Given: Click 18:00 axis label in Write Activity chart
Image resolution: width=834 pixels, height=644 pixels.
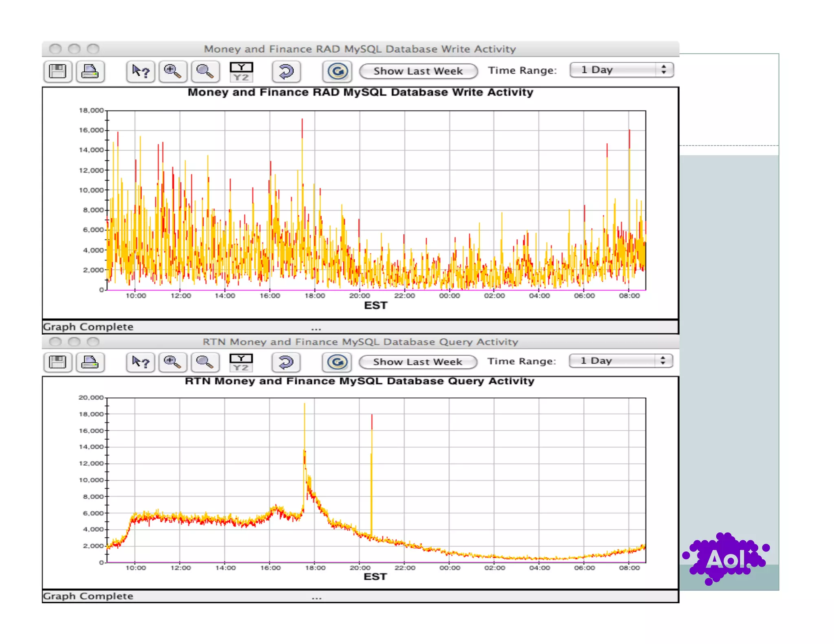Looking at the screenshot, I should tap(315, 296).
